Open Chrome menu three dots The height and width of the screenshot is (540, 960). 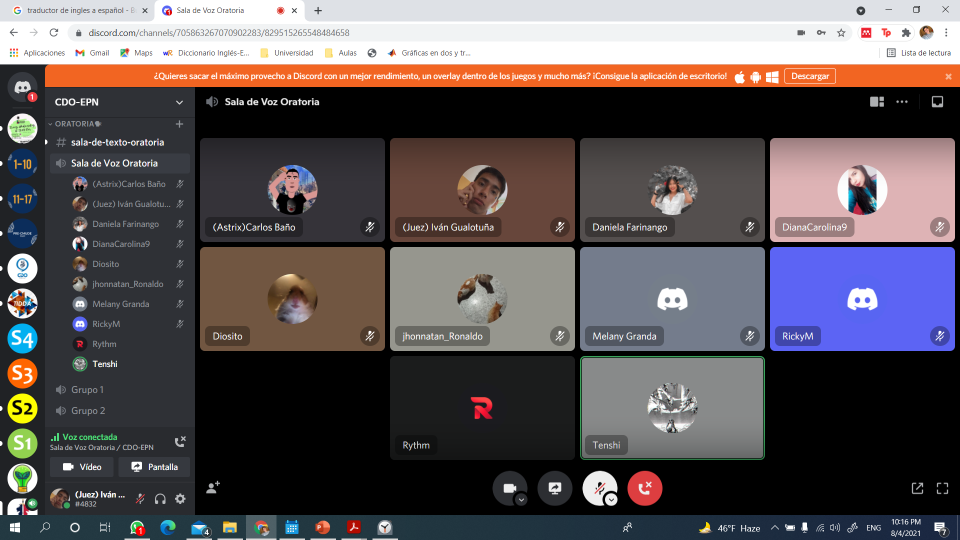(947, 32)
